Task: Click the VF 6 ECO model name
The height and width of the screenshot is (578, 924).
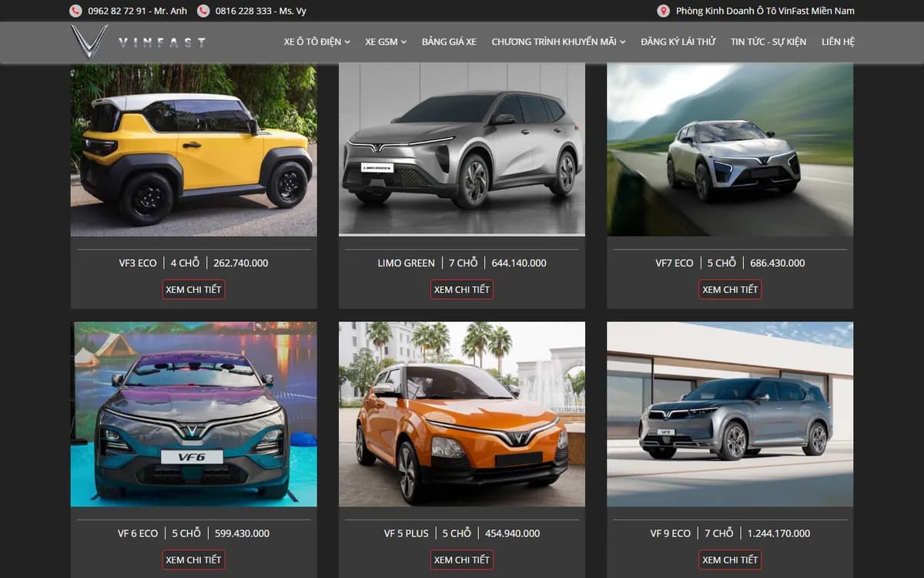Action: pos(138,533)
